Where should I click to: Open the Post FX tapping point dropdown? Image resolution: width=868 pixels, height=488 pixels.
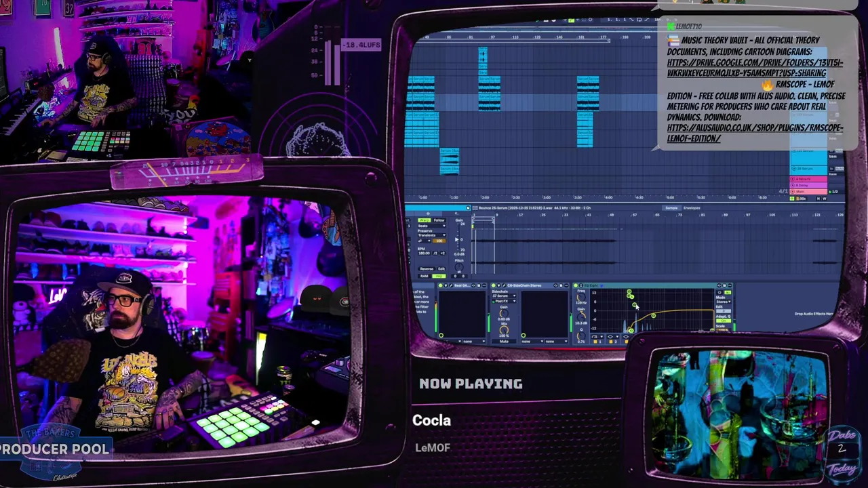click(505, 301)
